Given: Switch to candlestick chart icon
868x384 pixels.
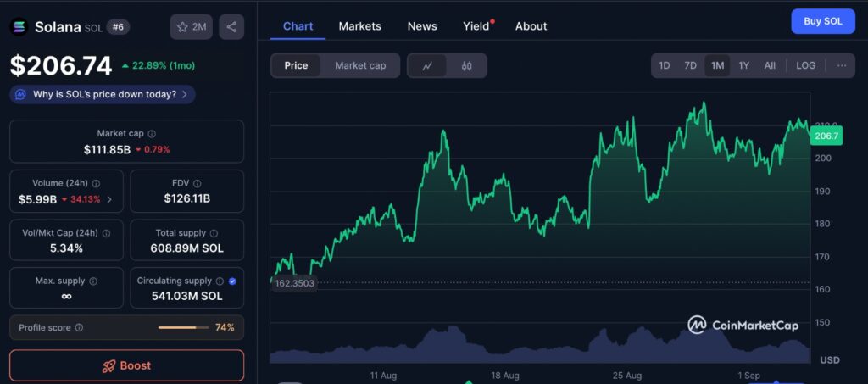Looking at the screenshot, I should tap(467, 66).
